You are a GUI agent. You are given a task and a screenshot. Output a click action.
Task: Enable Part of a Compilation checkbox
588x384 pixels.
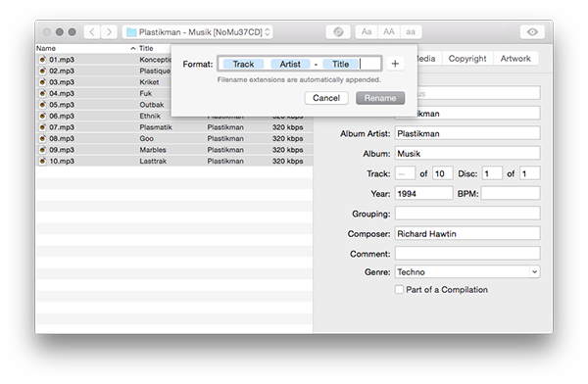point(400,290)
